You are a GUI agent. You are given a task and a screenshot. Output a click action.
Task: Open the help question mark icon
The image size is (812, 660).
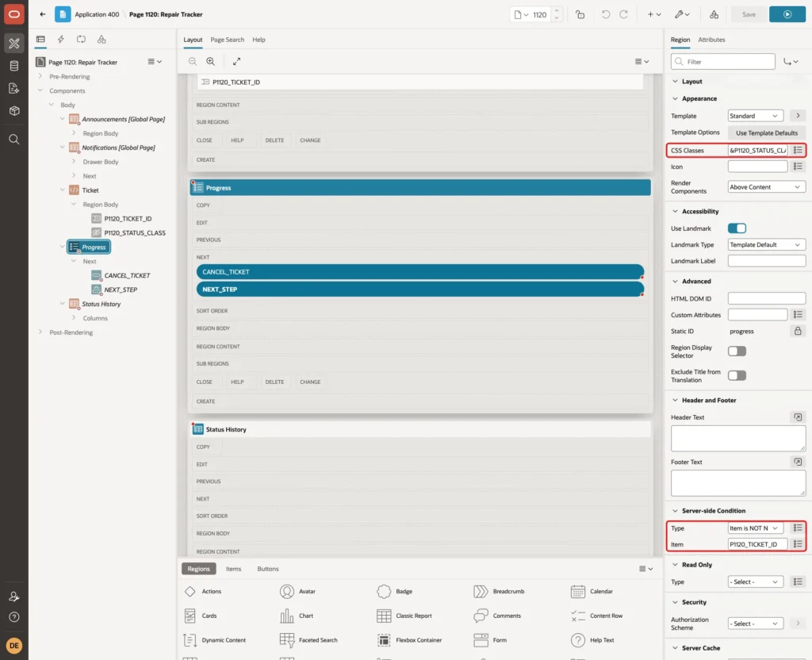(x=14, y=617)
